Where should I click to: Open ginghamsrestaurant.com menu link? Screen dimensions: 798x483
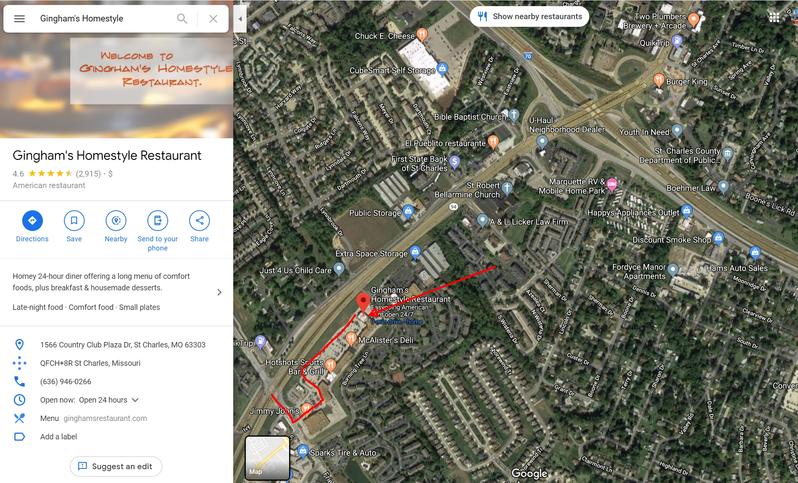point(105,418)
